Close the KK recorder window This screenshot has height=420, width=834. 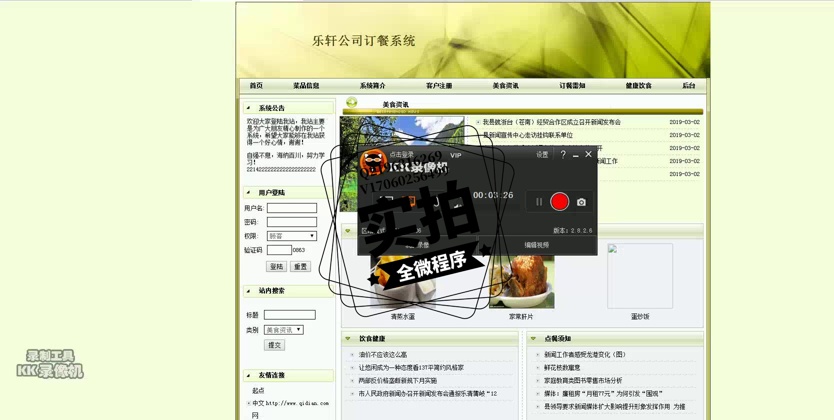588,154
